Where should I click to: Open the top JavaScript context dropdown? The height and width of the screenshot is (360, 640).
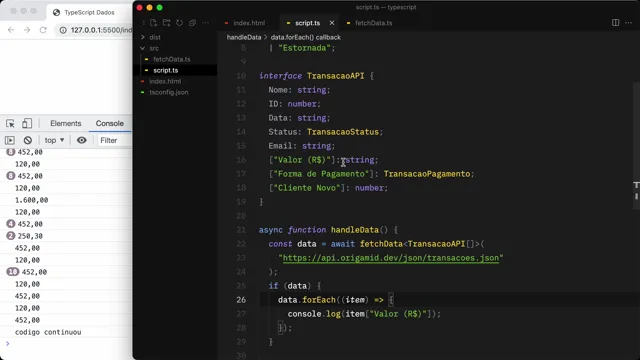[54, 140]
